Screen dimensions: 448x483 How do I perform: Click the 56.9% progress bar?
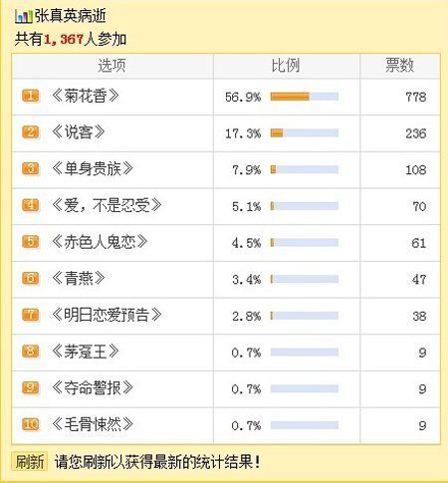(305, 97)
